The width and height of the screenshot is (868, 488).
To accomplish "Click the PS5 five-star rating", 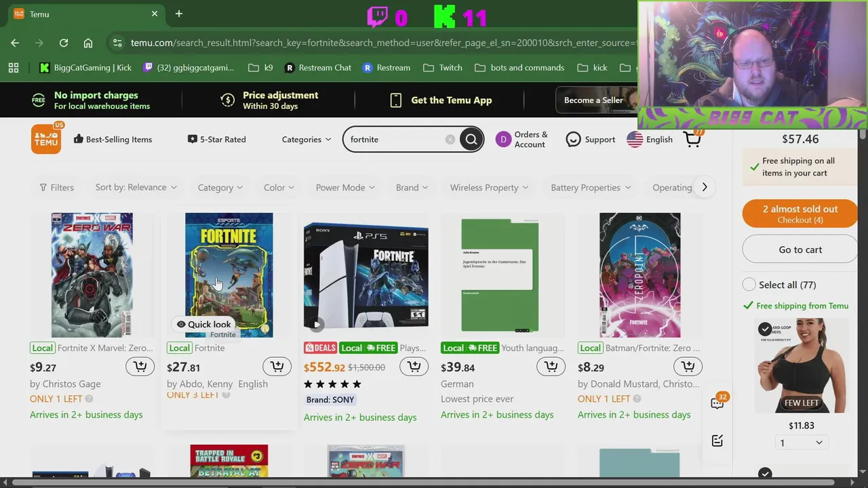I will click(332, 384).
